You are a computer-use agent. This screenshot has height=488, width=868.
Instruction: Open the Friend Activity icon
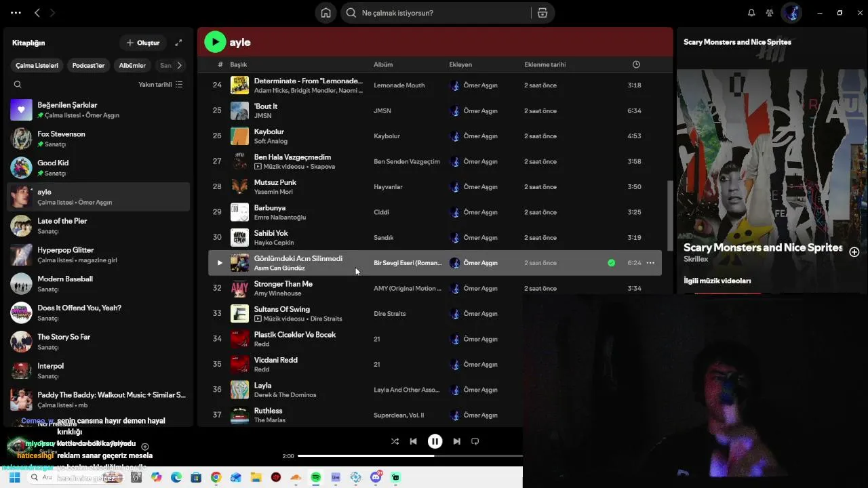coord(770,13)
